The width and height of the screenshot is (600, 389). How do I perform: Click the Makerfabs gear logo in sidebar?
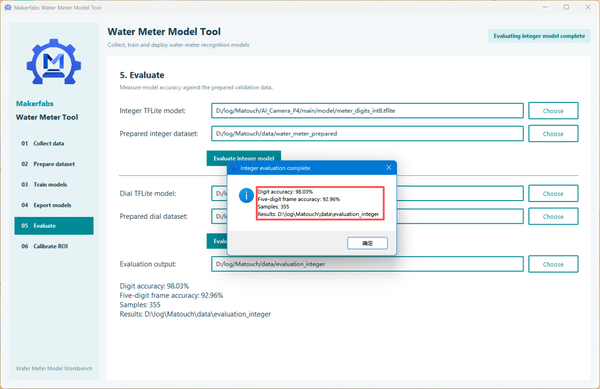tap(54, 62)
